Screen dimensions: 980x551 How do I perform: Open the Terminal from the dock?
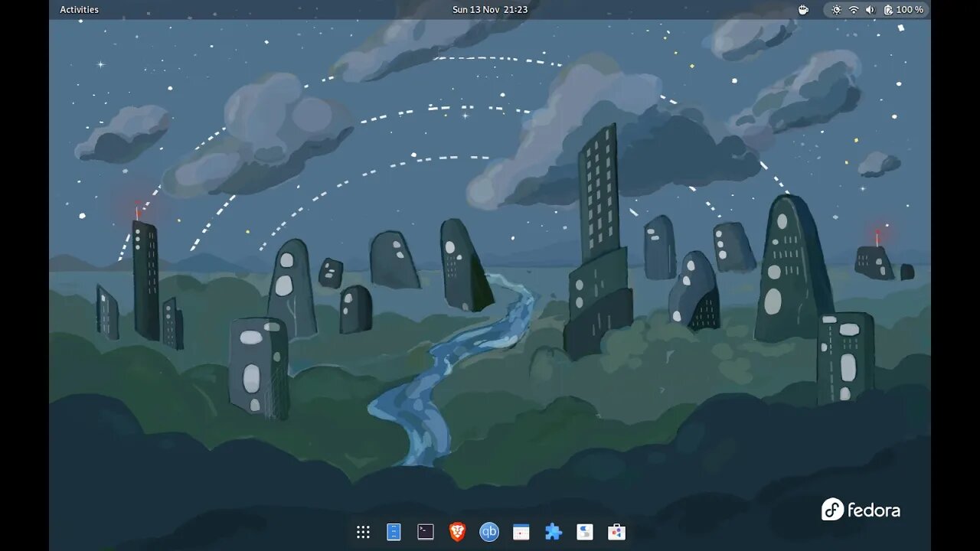426,532
